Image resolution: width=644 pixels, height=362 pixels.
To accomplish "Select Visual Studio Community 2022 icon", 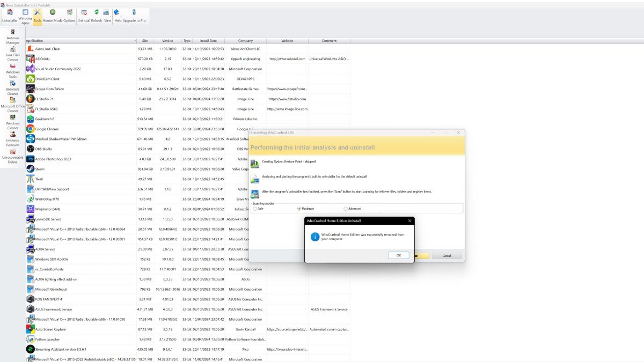I will pos(30,69).
